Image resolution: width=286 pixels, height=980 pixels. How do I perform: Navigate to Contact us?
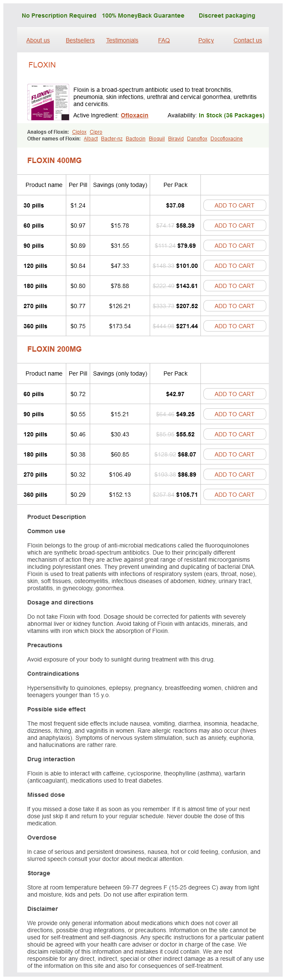tap(247, 40)
